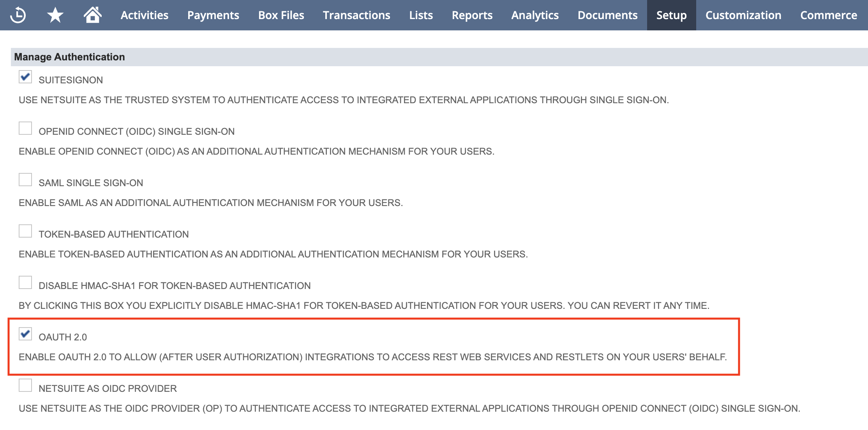Uncheck the OAuth 2.0 checkbox
Screen dimensions: 868x430
[x=25, y=334]
